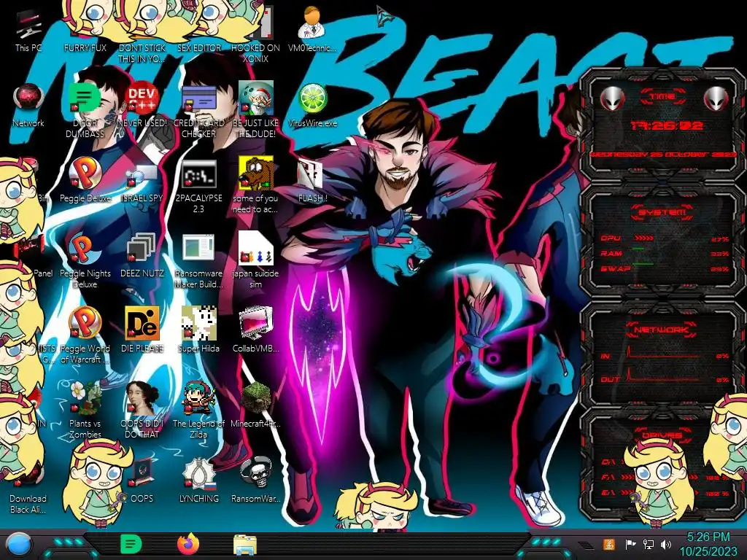Image resolution: width=747 pixels, height=560 pixels.
Task: Click the TIME widget header
Action: pyautogui.click(x=662, y=96)
